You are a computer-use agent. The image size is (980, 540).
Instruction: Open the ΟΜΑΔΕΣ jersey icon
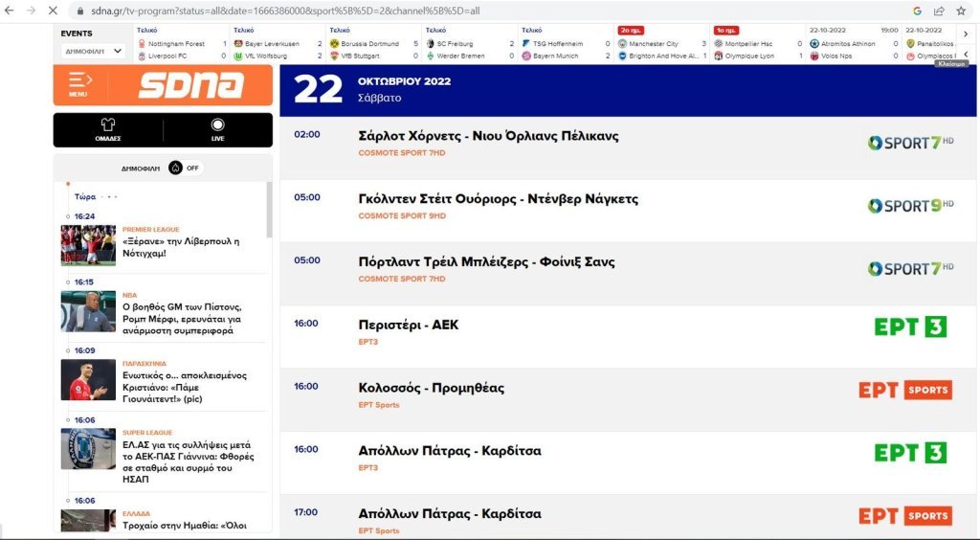(107, 129)
